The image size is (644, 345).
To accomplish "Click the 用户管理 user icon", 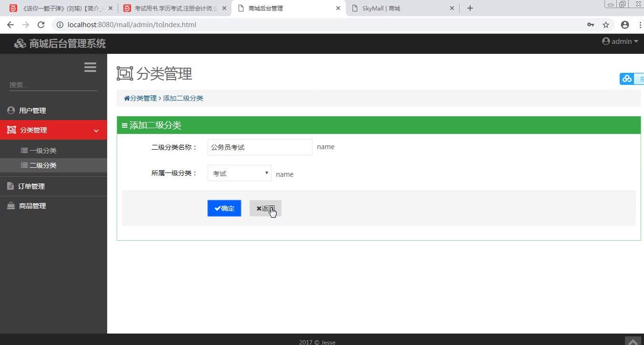I will (11, 110).
